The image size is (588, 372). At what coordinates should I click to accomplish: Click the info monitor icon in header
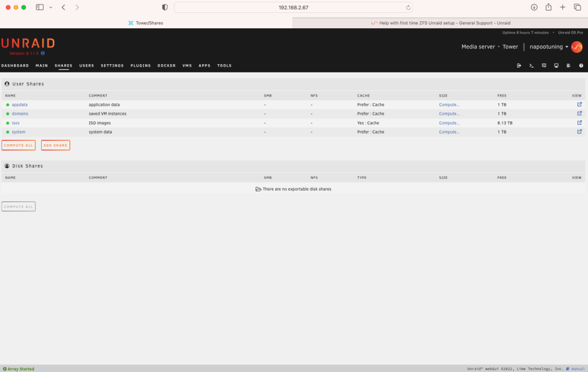(x=556, y=66)
